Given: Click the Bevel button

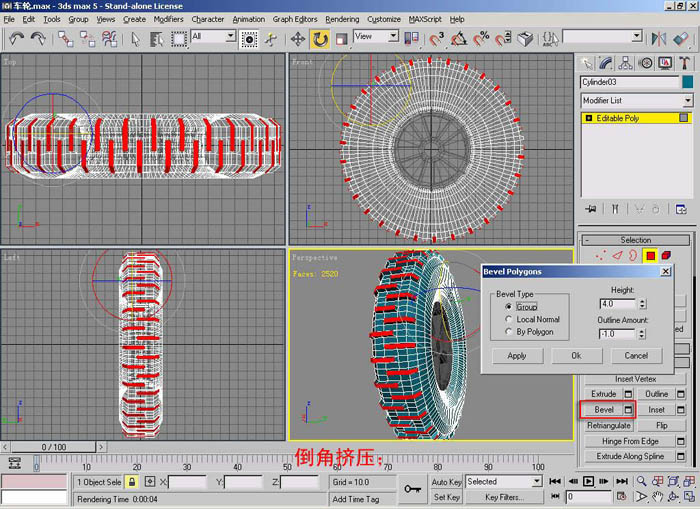Looking at the screenshot, I should tap(604, 409).
